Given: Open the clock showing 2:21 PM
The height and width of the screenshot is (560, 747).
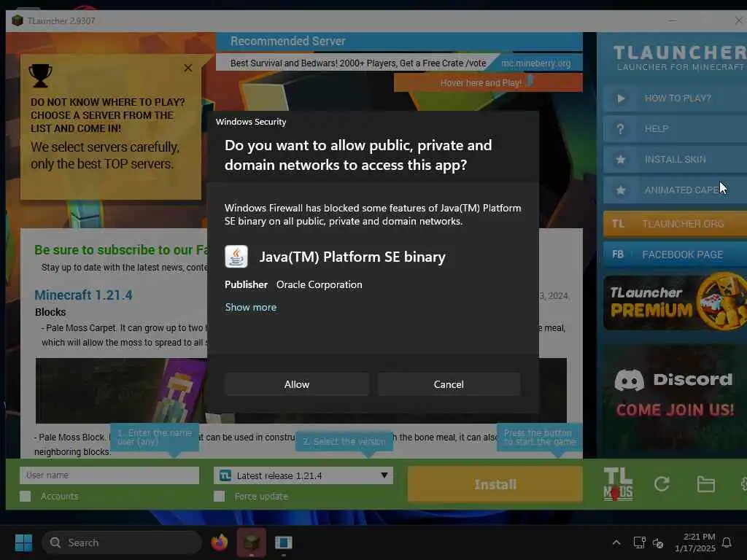Looking at the screenshot, I should pos(695,542).
